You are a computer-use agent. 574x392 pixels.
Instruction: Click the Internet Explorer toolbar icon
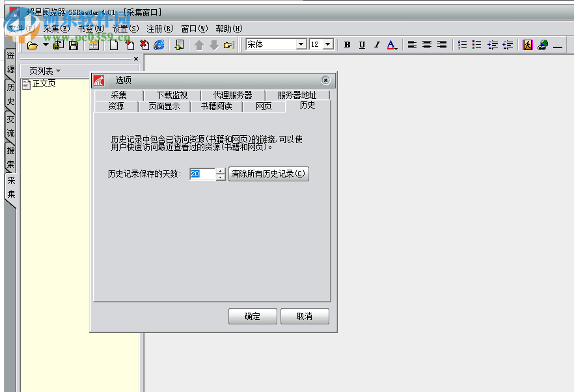click(x=159, y=45)
